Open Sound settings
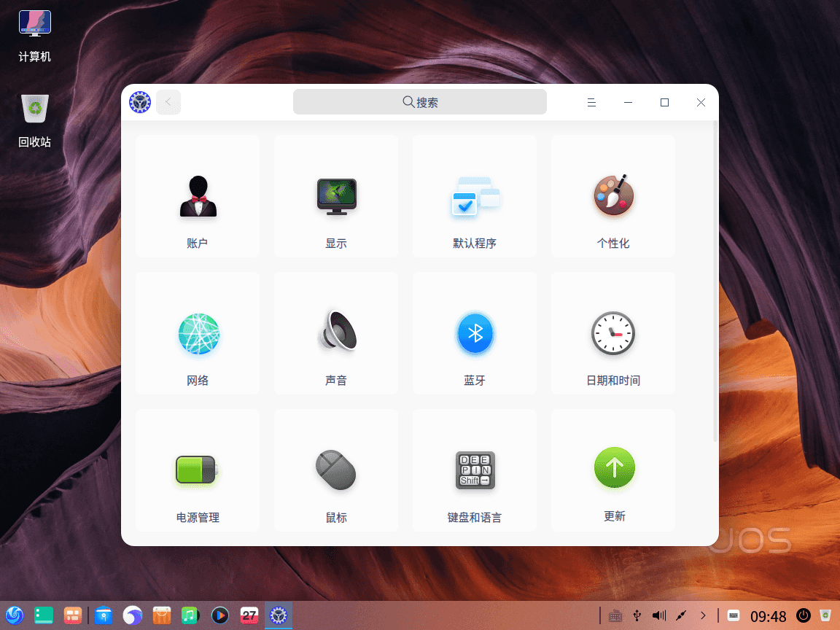 click(x=335, y=333)
